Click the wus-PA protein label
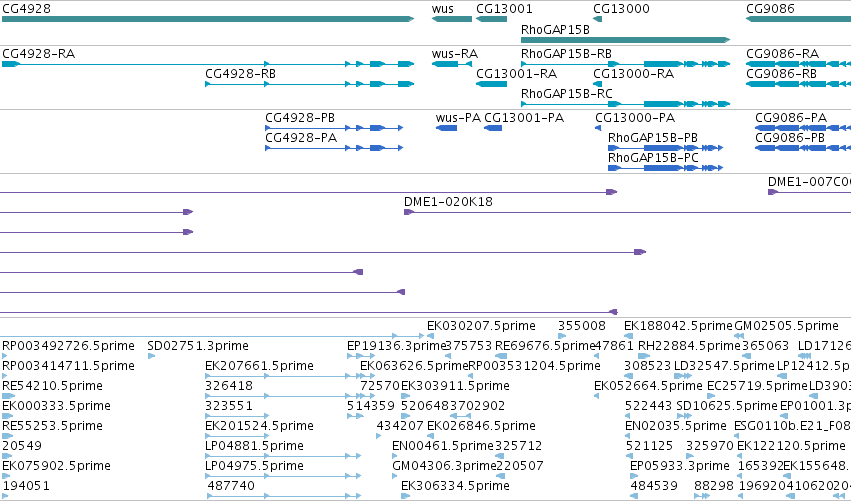 coord(458,118)
